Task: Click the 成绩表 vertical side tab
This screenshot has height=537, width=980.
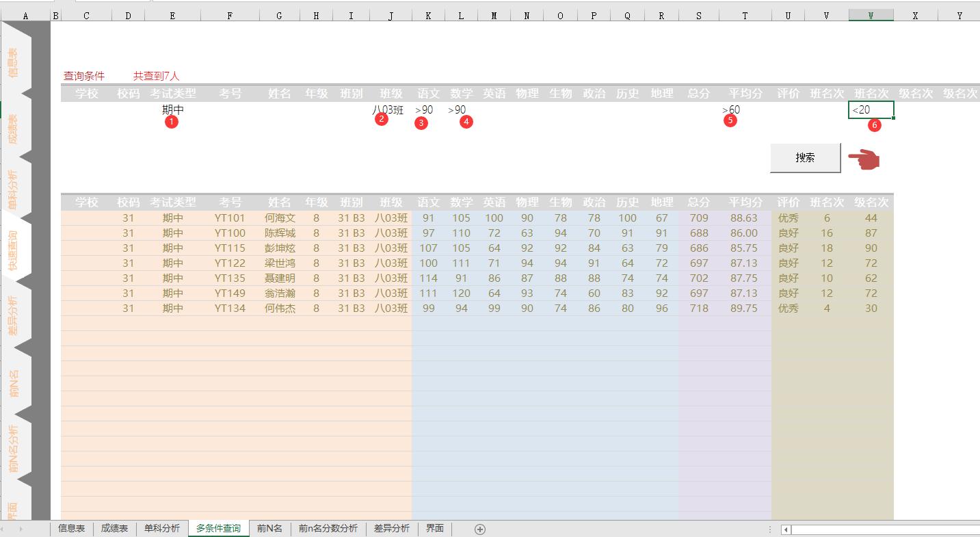Action: click(x=14, y=129)
